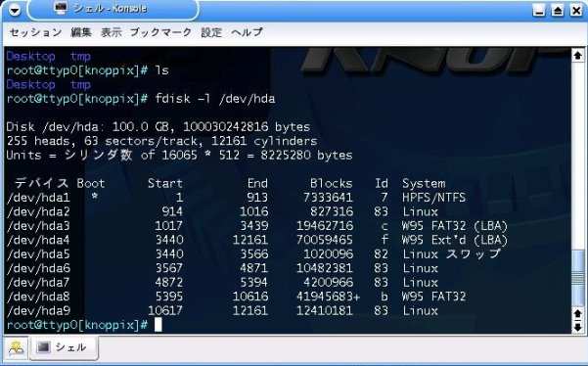588x366 pixels.
Task: Maximize the Konsole window
Action: tap(558, 10)
